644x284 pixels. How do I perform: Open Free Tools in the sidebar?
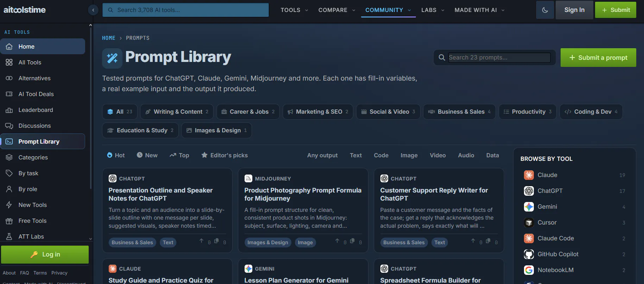(x=43, y=221)
